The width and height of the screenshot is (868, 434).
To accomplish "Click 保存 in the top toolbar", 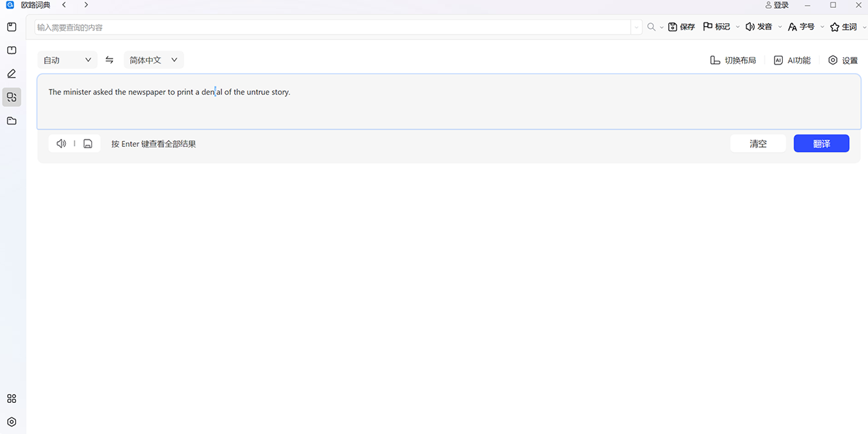I will click(x=681, y=27).
